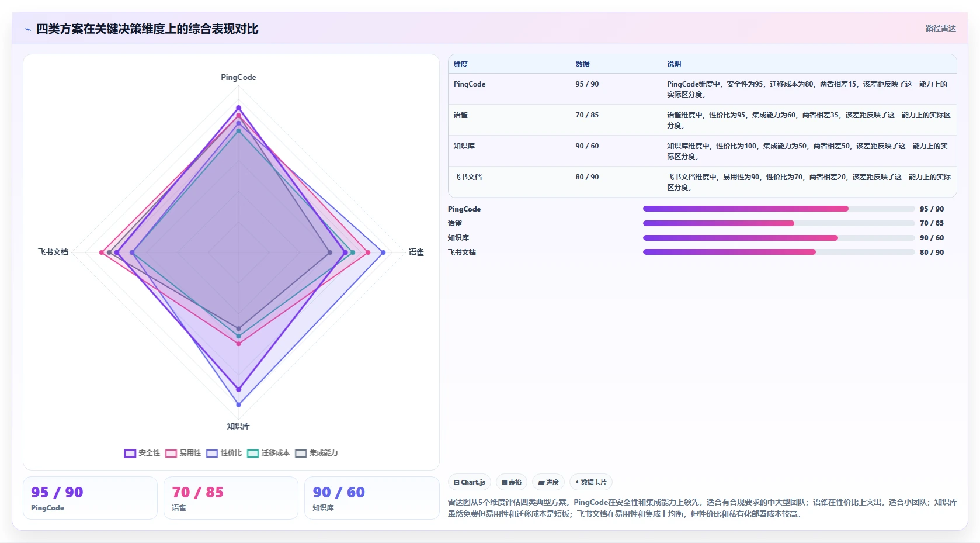
Task: Click the 维度 table column header
Action: tap(461, 64)
